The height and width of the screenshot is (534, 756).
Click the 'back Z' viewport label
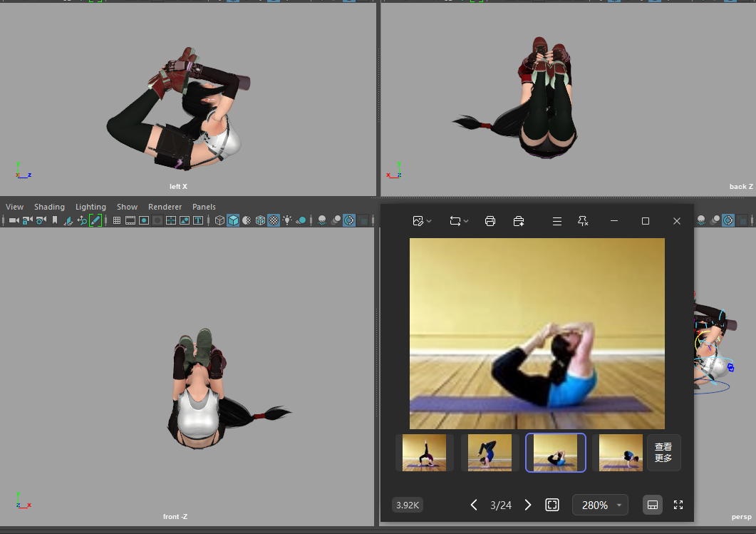pyautogui.click(x=741, y=187)
